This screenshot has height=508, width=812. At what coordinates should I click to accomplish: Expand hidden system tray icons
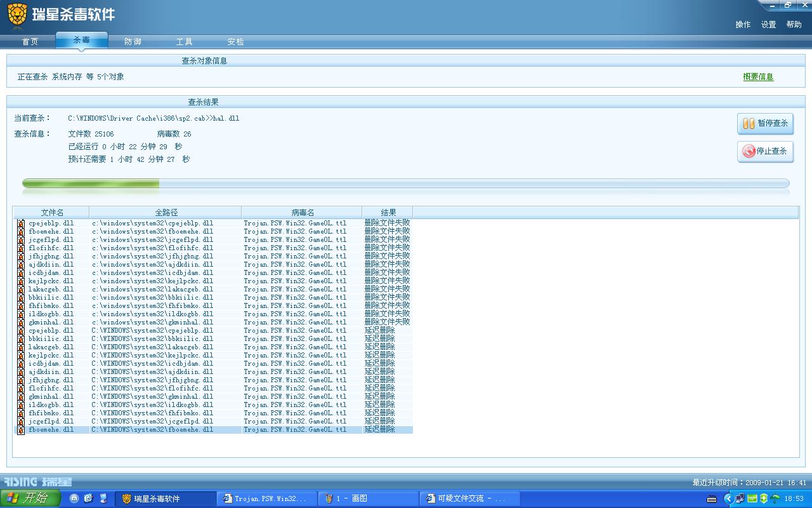tap(728, 498)
